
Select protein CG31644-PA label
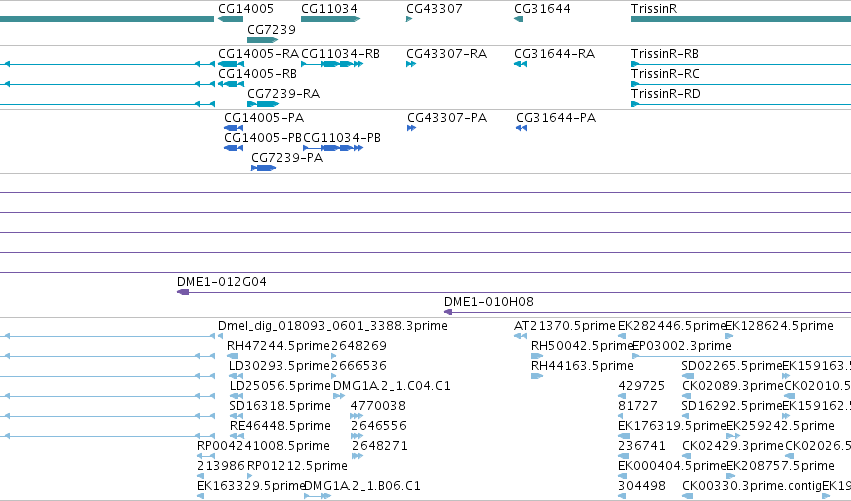(x=556, y=118)
